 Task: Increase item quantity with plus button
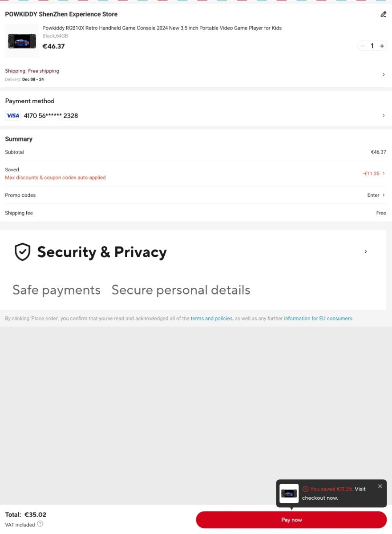coord(382,46)
